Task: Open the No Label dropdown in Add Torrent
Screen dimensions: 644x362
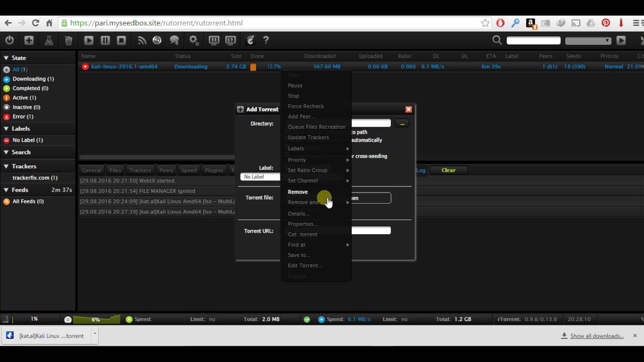Action: point(261,177)
